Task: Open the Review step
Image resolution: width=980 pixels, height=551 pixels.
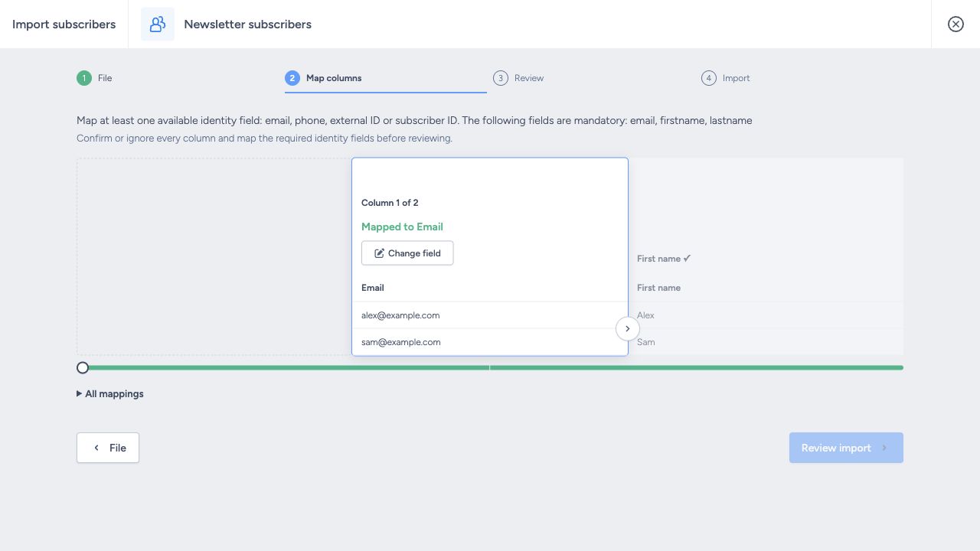Action: point(519,78)
